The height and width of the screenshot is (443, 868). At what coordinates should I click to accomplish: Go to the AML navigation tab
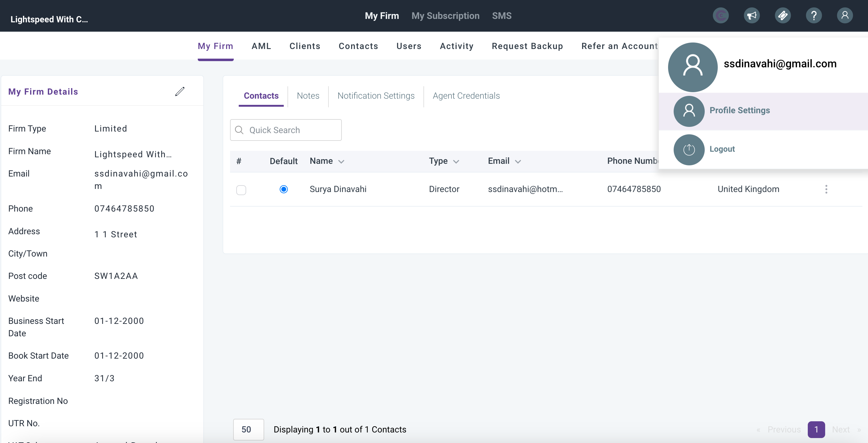(x=261, y=46)
